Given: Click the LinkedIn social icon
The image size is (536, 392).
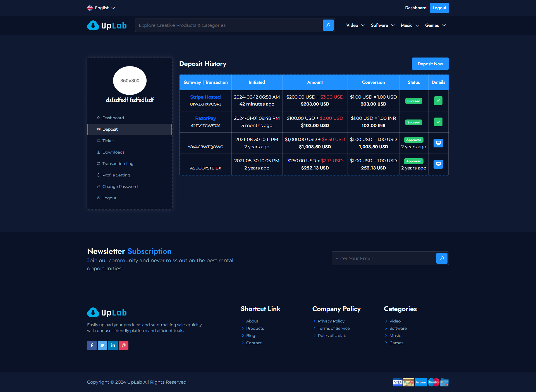Looking at the screenshot, I should pyautogui.click(x=113, y=345).
